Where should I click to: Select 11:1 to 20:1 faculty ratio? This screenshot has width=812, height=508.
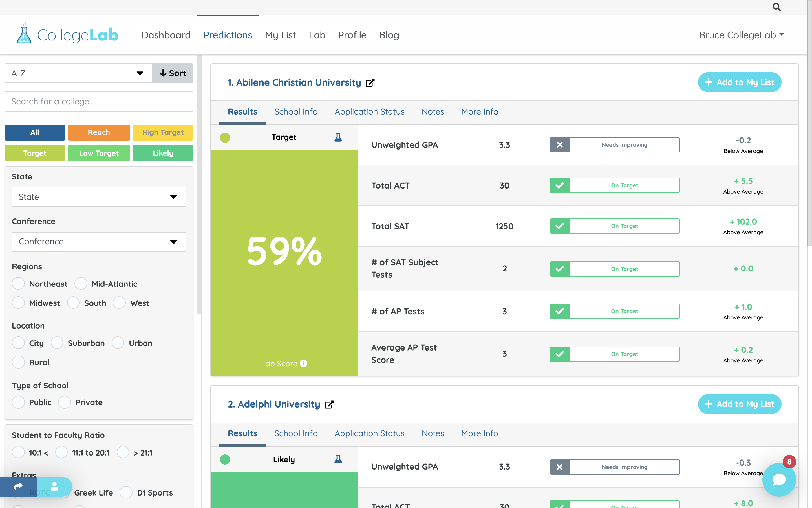[61, 453]
